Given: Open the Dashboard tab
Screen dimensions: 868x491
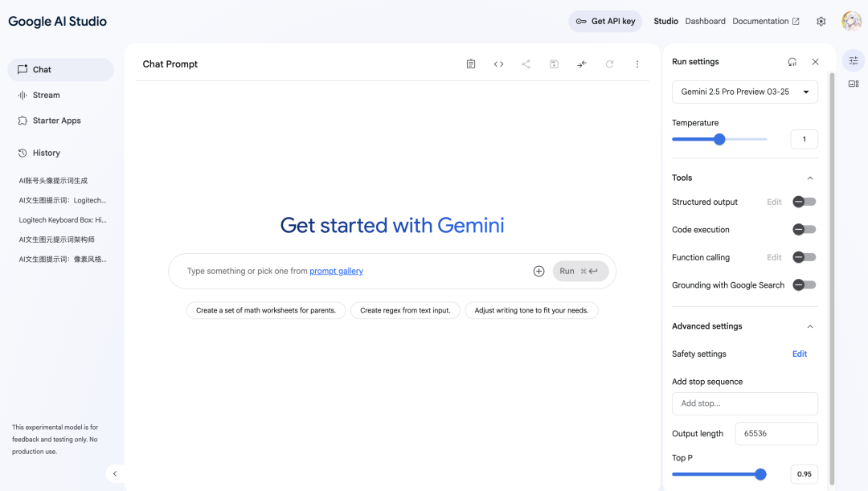Looking at the screenshot, I should coord(705,21).
